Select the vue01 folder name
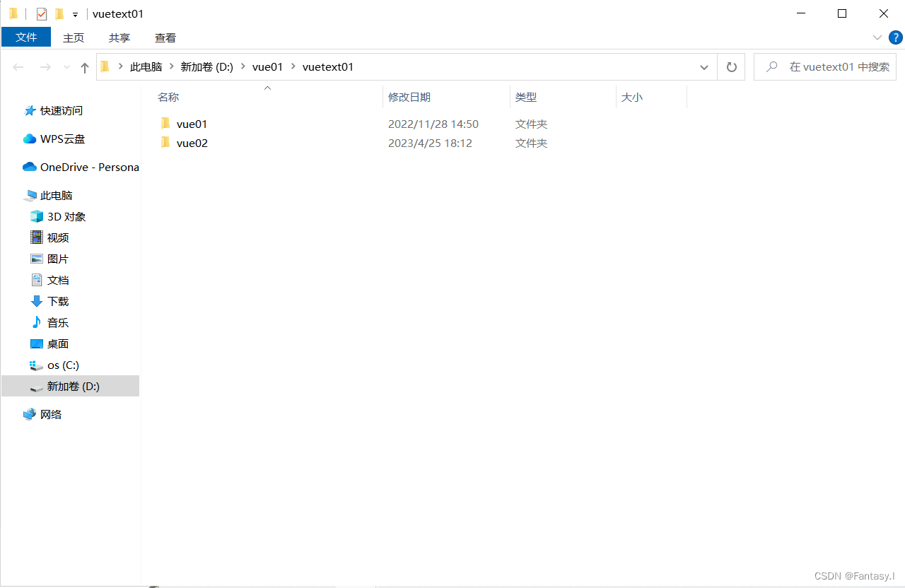Viewport: 905px width, 588px height. click(192, 124)
